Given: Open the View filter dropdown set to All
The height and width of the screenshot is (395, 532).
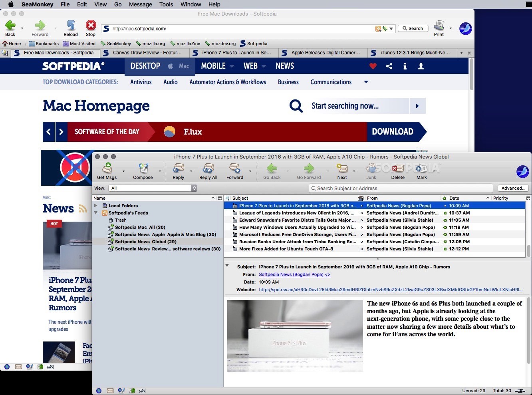Looking at the screenshot, I should point(153,188).
